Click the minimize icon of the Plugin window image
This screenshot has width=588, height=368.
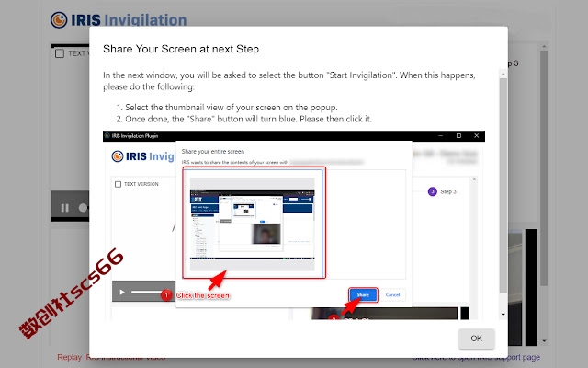pos(441,135)
